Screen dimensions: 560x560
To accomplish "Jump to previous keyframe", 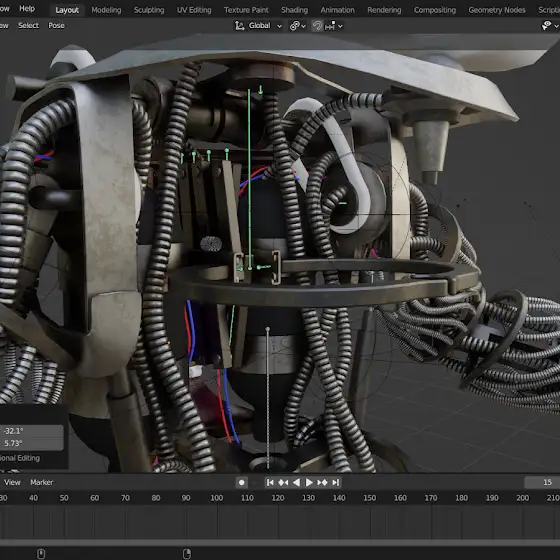I will click(x=283, y=482).
